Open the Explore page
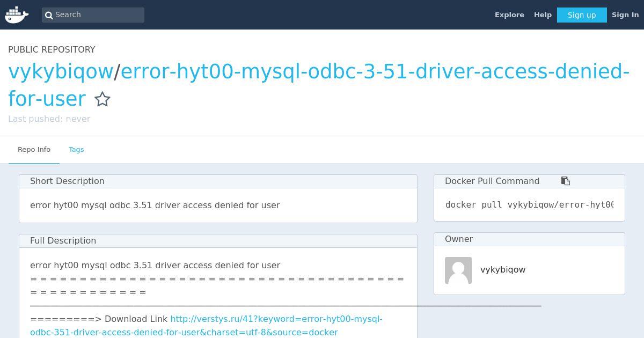 509,15
